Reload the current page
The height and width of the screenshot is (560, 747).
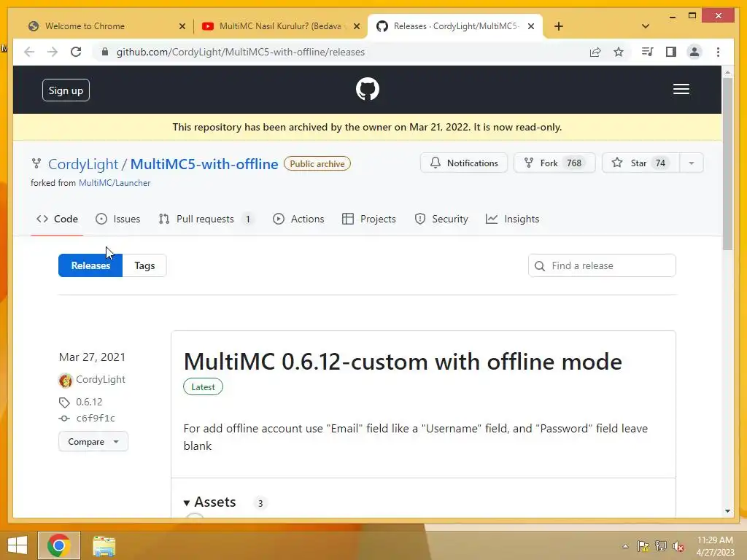76,52
